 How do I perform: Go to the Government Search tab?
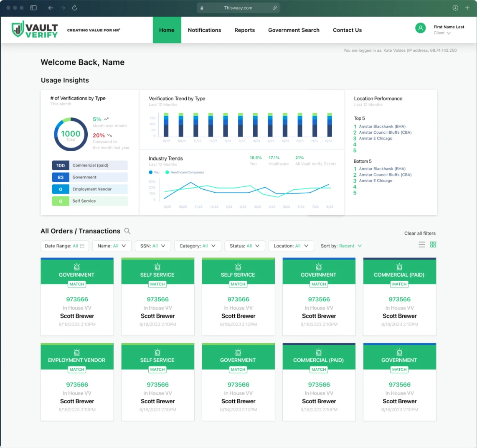point(294,30)
